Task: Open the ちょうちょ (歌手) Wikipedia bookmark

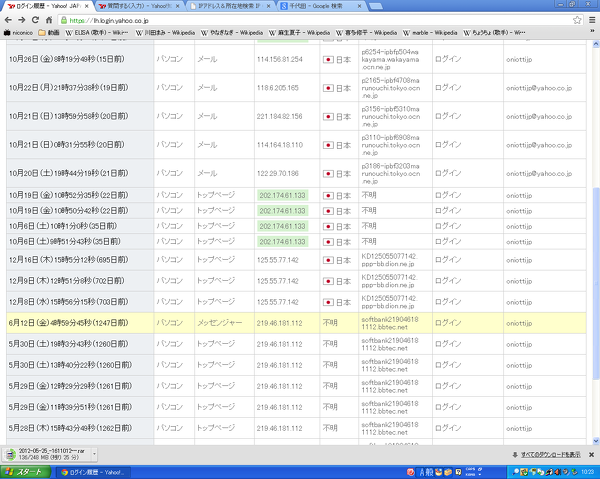Action: (494, 33)
